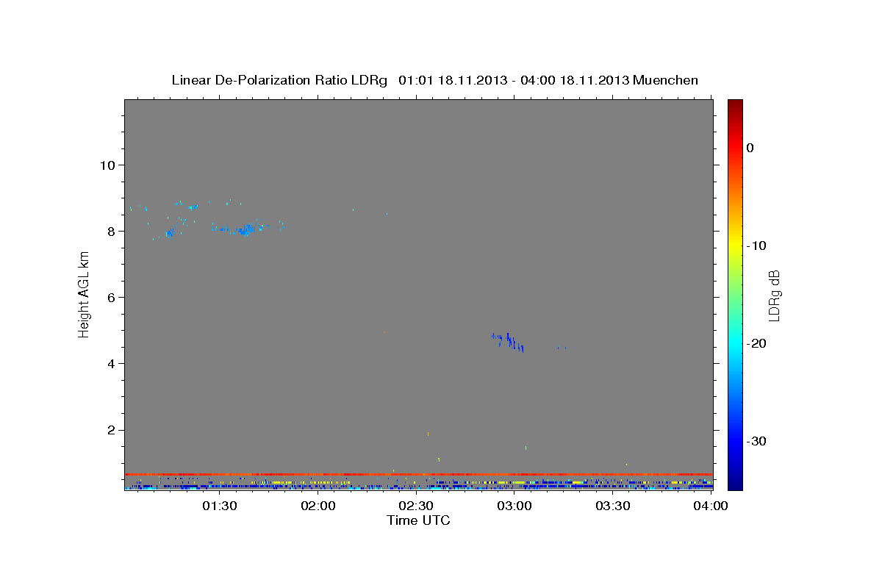Viewport: 882px width, 588px height.
Task: Click the 03:30 time tick label
Action: click(x=612, y=506)
